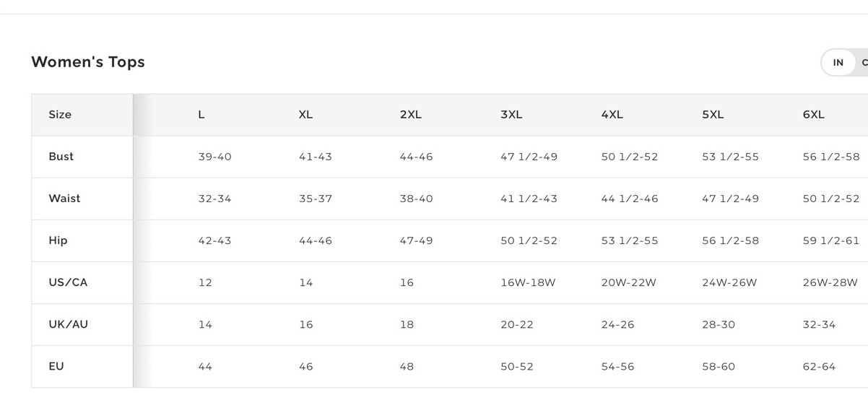Select the EU size 54-56 cell

click(617, 366)
